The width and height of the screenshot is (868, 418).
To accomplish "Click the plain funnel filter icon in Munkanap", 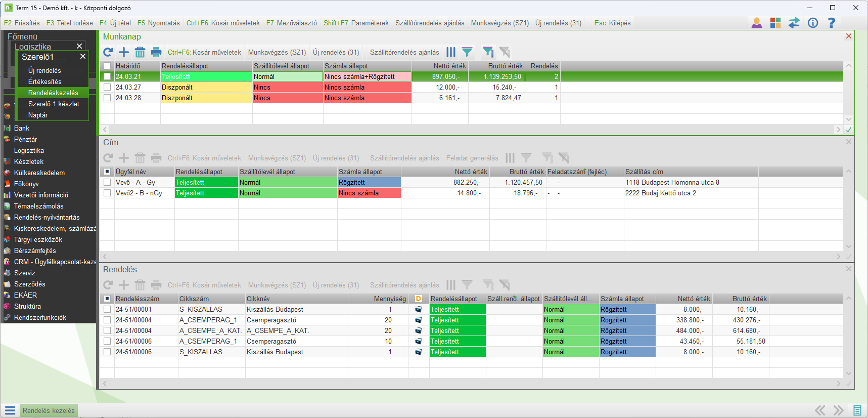I will (x=467, y=52).
